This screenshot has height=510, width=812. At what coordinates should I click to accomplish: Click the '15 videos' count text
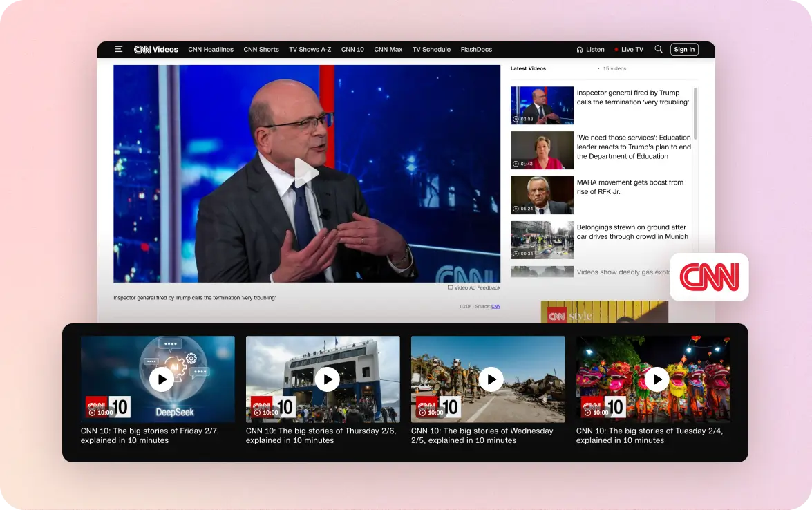point(614,69)
